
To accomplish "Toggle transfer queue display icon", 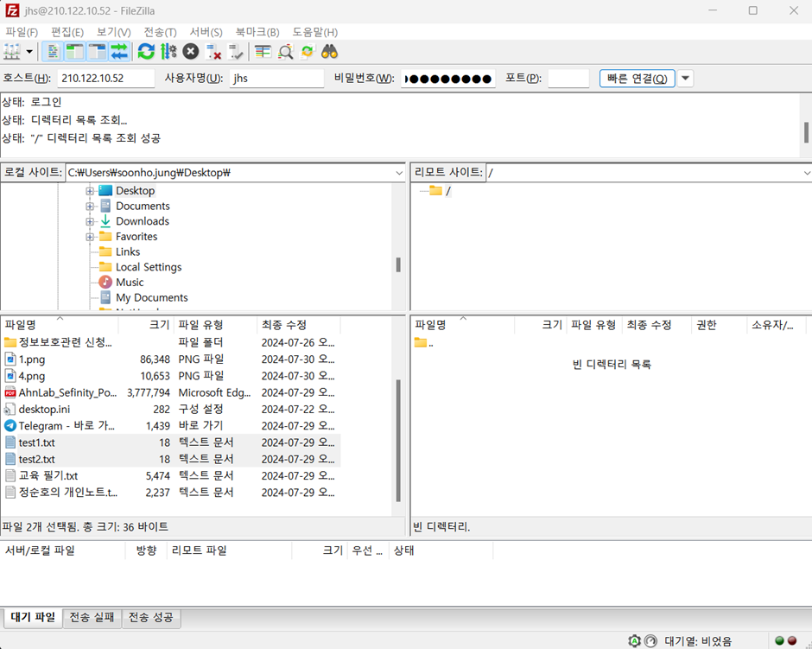I will click(x=119, y=52).
